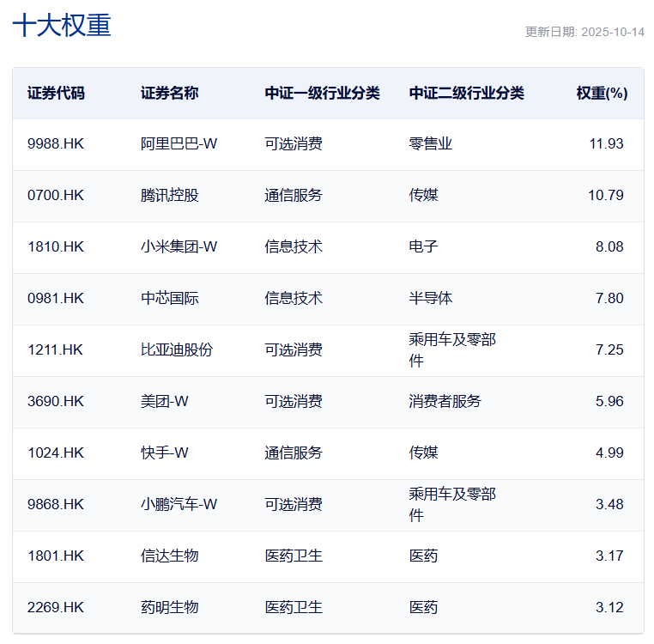
Task: Click 可选消费 in the 小鹏汽车-W row
Action: click(x=294, y=505)
